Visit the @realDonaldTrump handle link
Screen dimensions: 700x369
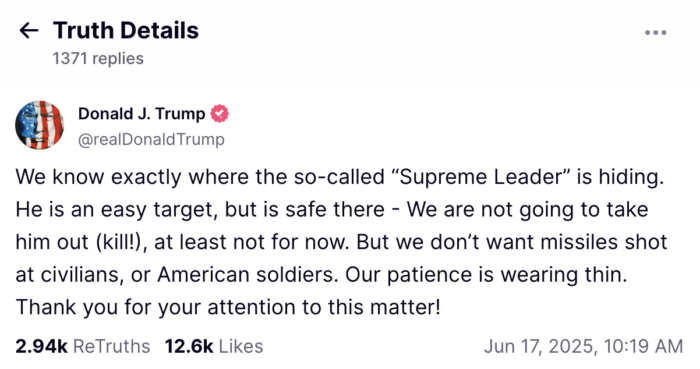pos(151,140)
